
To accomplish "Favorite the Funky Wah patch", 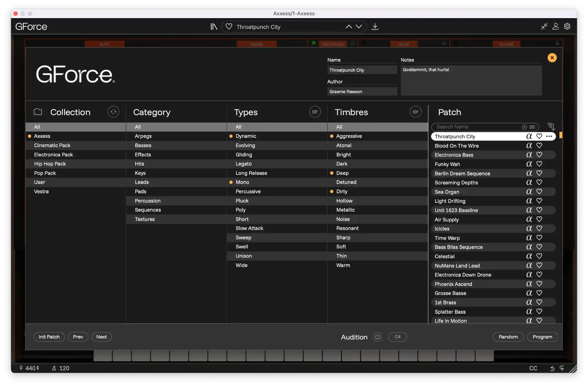I will (539, 164).
